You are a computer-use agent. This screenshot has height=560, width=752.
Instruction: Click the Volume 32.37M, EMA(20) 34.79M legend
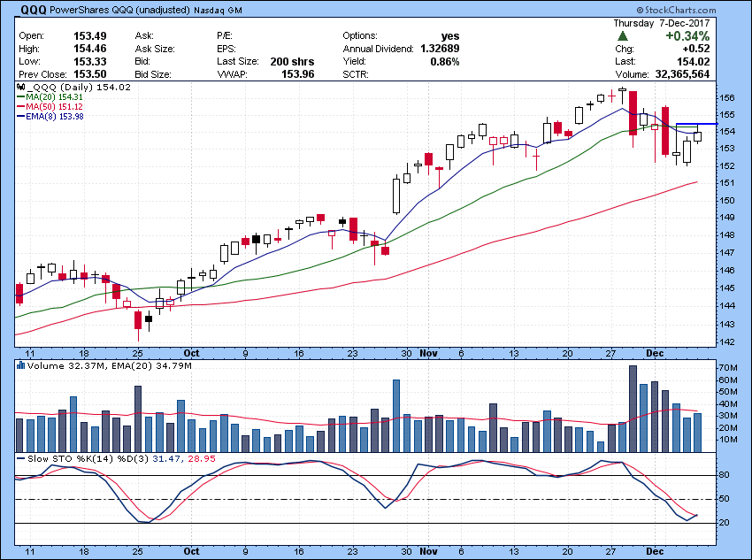(110, 366)
